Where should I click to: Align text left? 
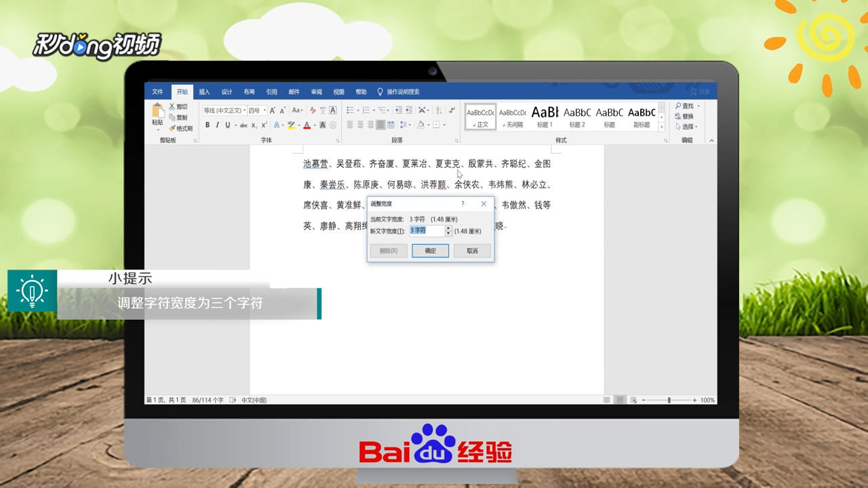[x=350, y=125]
